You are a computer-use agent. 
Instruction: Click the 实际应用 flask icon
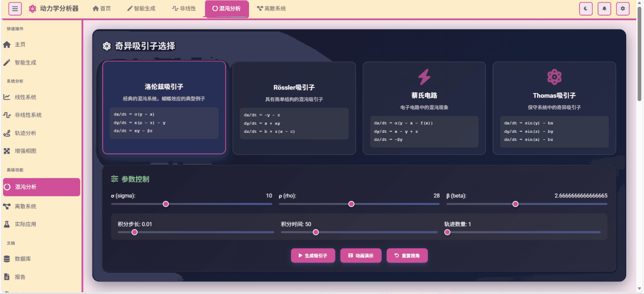click(7, 224)
